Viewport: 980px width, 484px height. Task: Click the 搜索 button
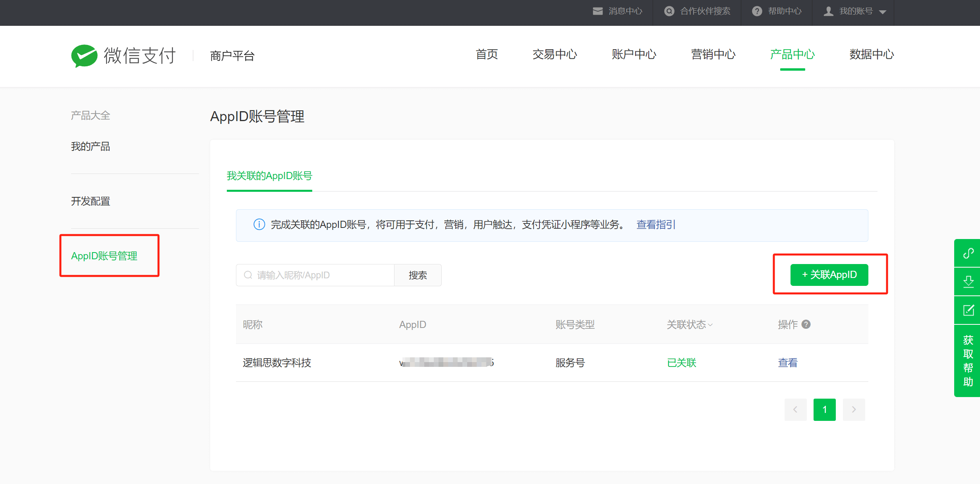(x=418, y=275)
